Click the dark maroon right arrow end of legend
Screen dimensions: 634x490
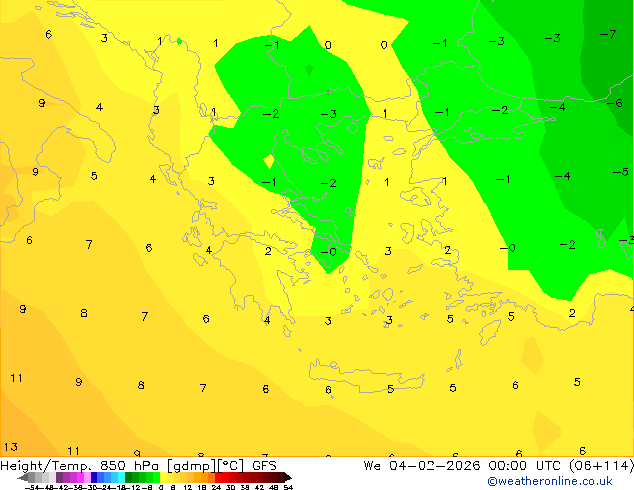(288, 478)
